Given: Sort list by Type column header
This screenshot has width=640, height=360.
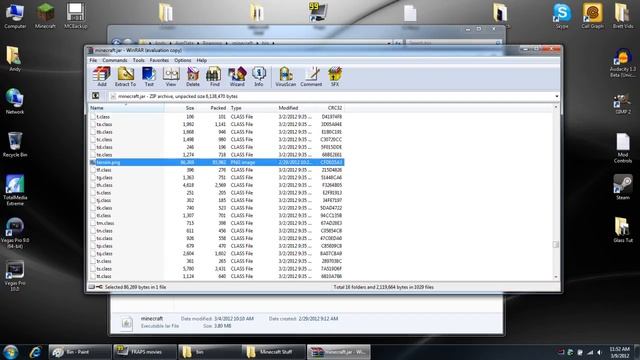Looking at the screenshot, I should 252,108.
